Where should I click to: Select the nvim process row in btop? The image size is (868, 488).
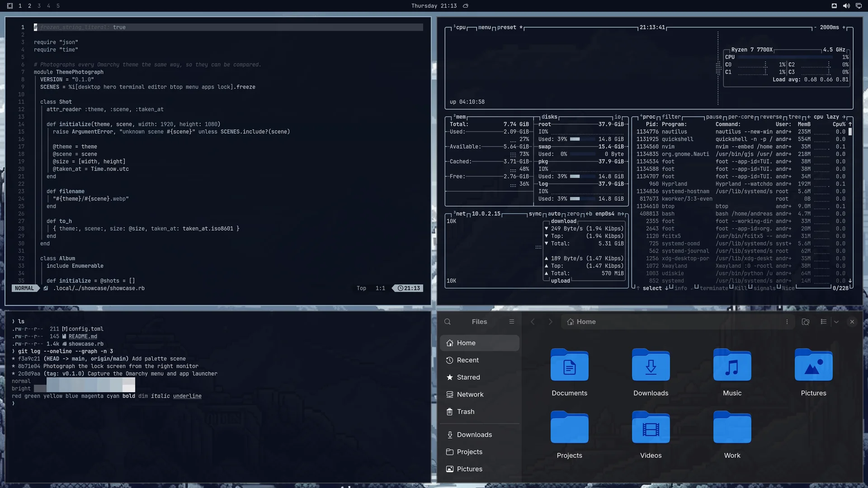coord(741,147)
